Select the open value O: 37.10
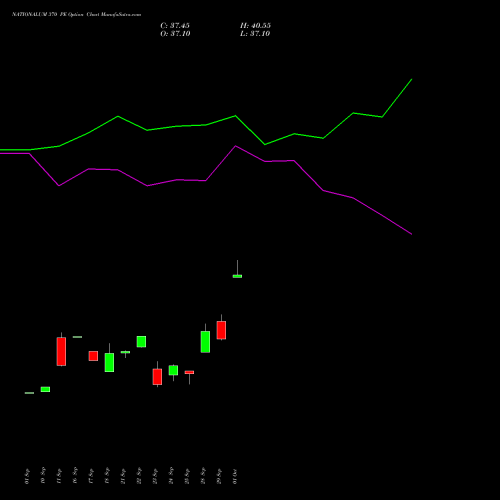The height and width of the screenshot is (500, 500). pos(175,34)
